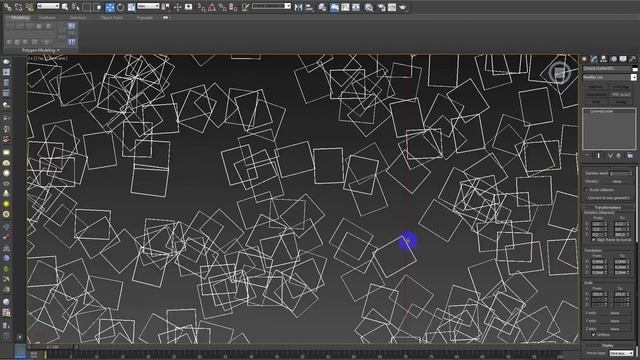Open the Utilities command panel tab
640x360 pixels.
[633, 59]
